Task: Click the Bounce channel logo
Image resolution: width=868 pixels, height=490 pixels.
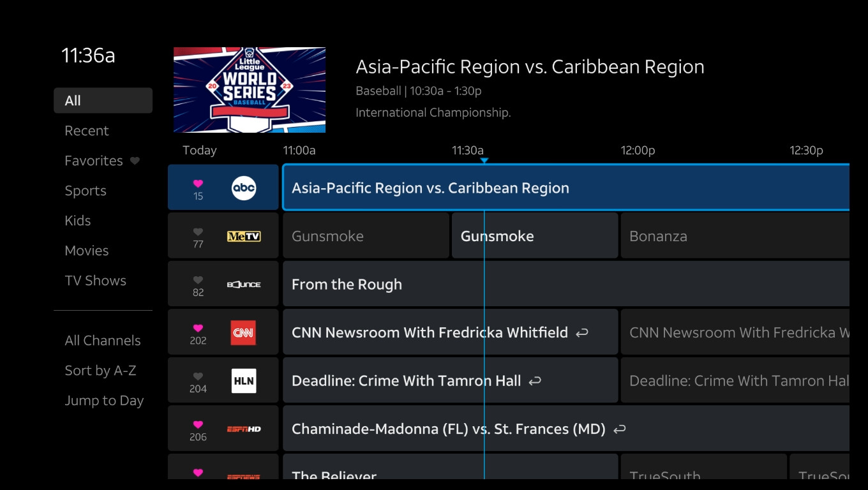Action: pyautogui.click(x=243, y=285)
